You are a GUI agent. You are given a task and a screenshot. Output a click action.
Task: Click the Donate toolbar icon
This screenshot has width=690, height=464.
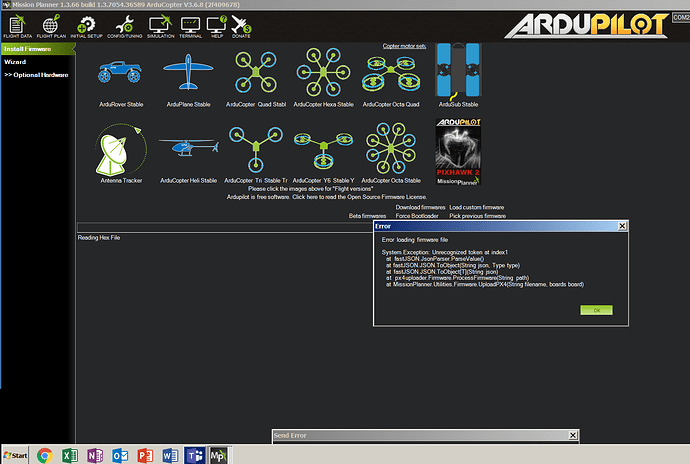pos(241,26)
